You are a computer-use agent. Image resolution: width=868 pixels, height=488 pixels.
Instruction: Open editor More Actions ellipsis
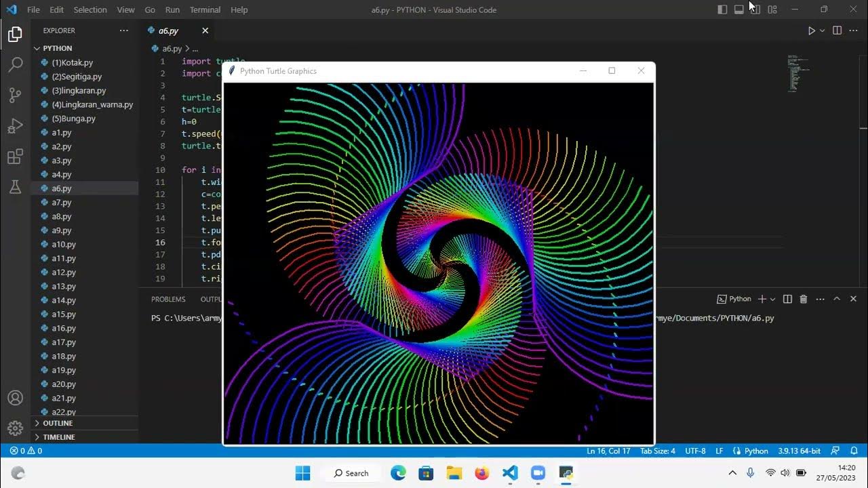(x=854, y=30)
